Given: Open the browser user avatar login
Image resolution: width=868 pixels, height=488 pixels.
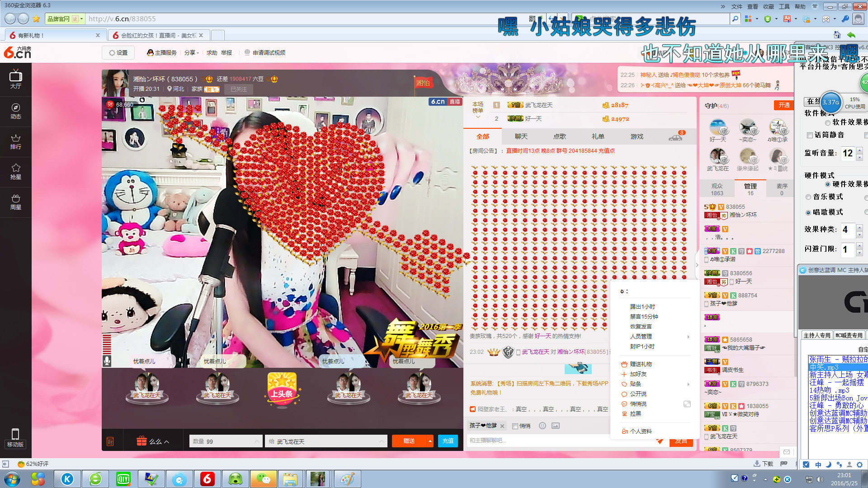Looking at the screenshot, I should tap(858, 19).
